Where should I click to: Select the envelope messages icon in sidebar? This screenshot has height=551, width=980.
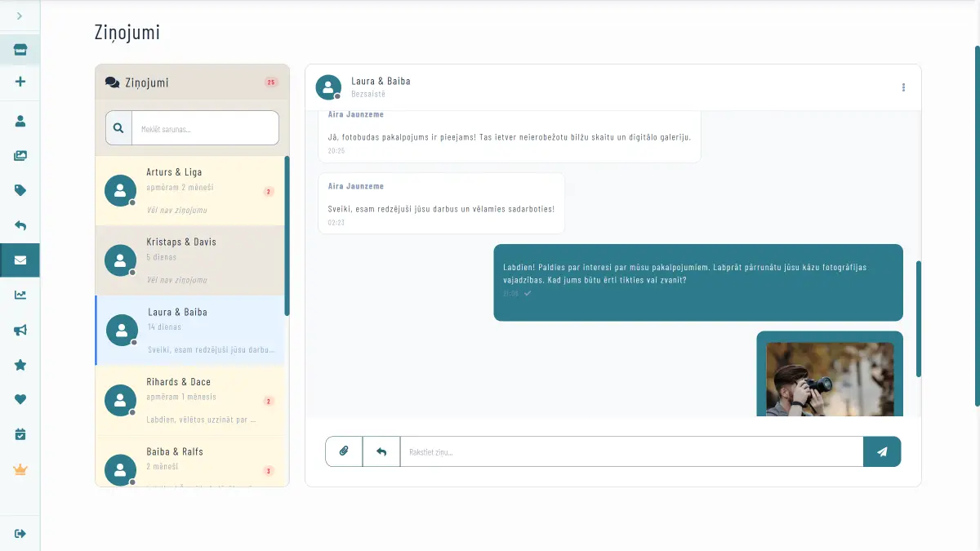pos(20,260)
